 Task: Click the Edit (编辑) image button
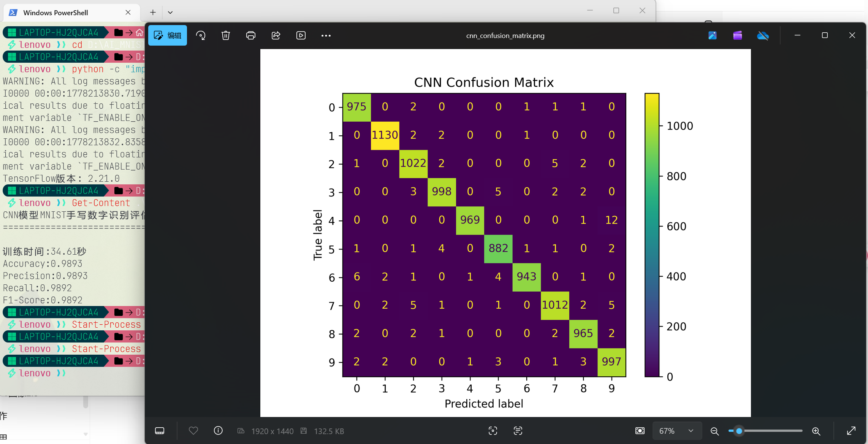[168, 35]
